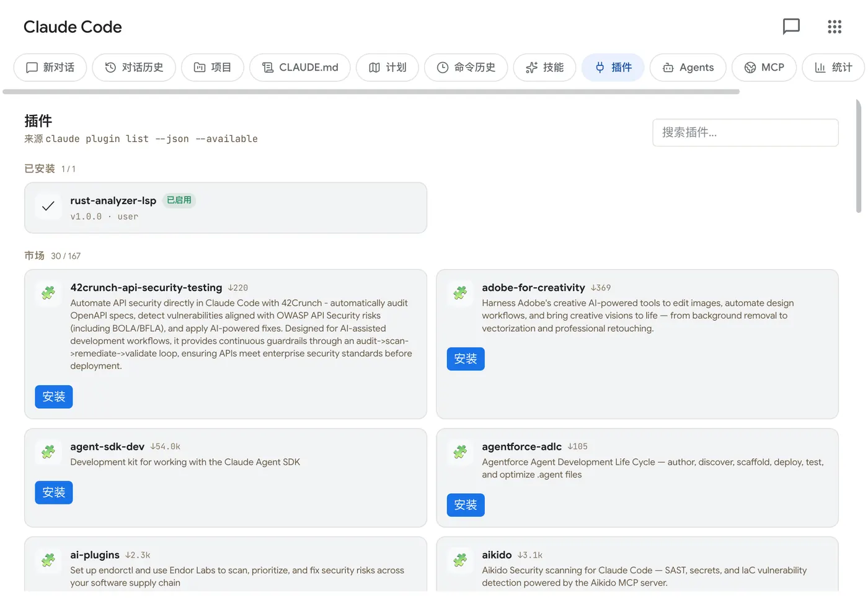Click the agentforce-adlc title
Screen dimensions: 868x598
[x=522, y=447]
